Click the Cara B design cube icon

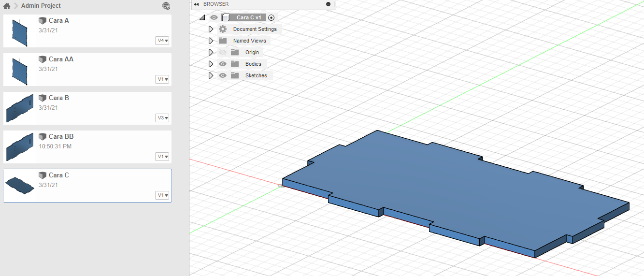(42, 98)
